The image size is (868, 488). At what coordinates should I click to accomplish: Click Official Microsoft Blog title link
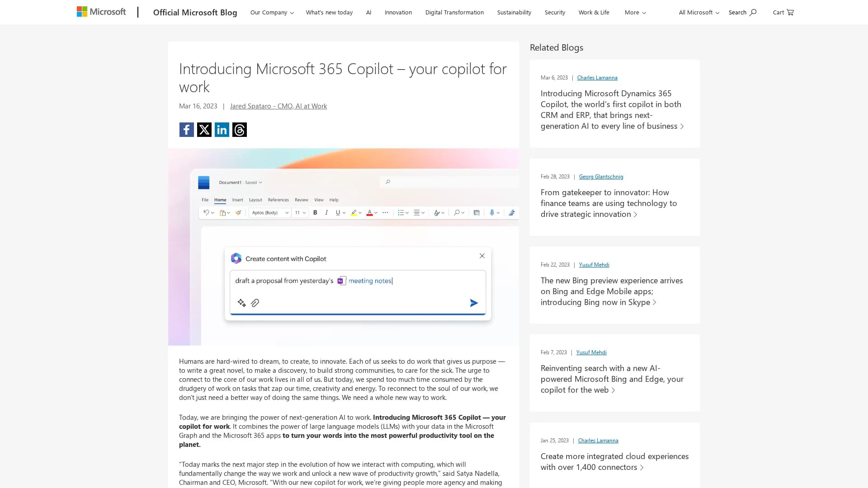[x=195, y=12]
